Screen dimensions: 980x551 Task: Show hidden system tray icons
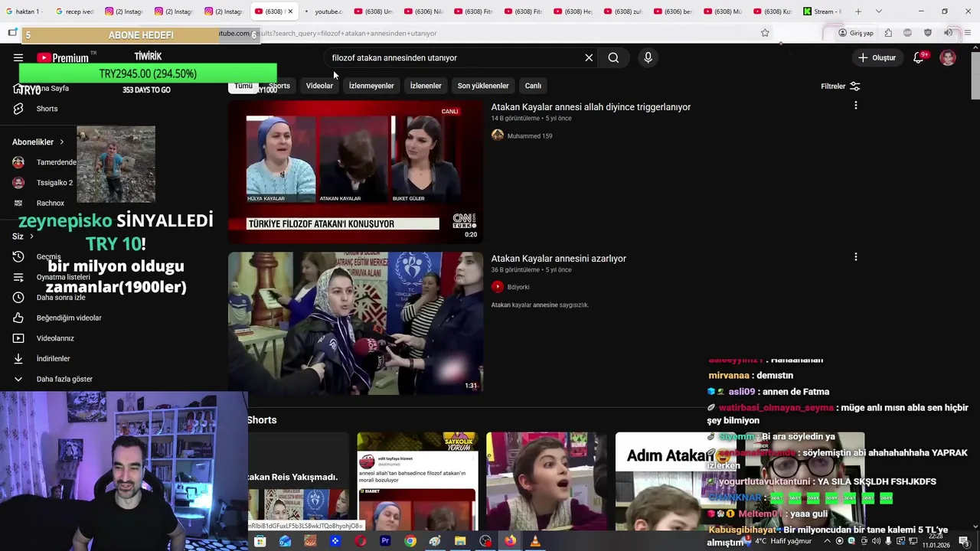coord(828,541)
